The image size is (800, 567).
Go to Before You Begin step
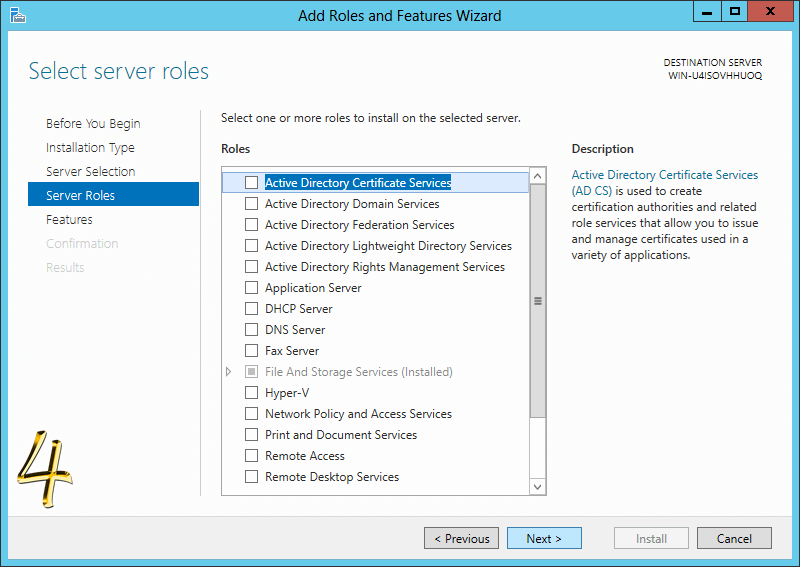pos(93,124)
